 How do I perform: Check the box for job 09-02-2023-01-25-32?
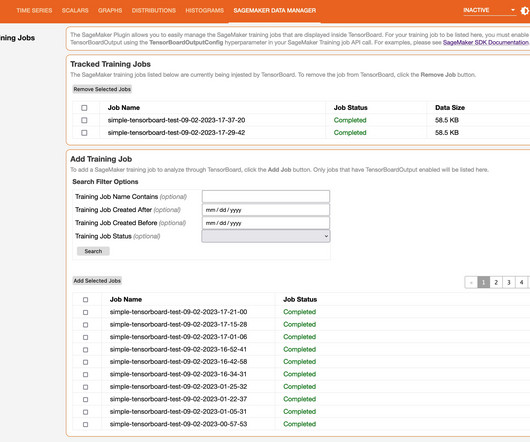[86, 387]
